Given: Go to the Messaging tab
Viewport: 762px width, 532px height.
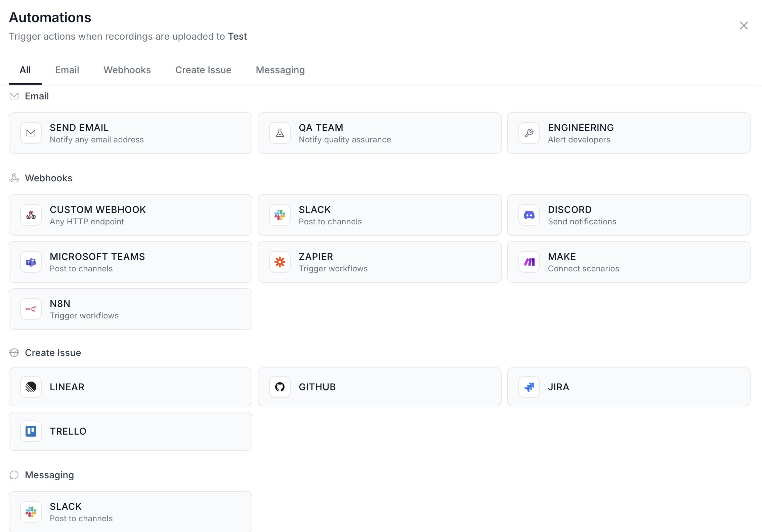Looking at the screenshot, I should pos(280,70).
